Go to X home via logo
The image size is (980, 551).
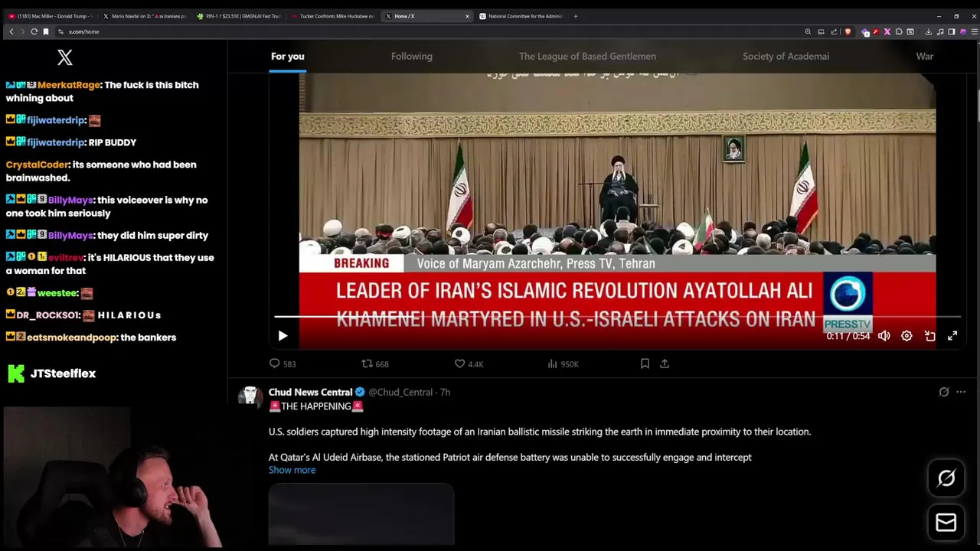[65, 57]
